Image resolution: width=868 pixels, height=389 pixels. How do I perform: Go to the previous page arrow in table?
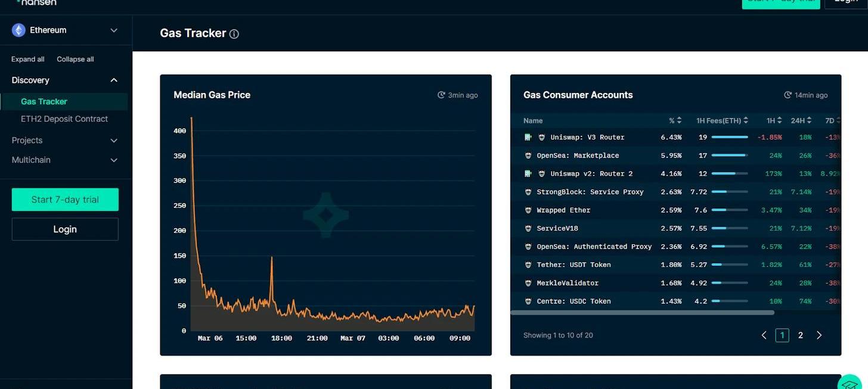(x=764, y=335)
